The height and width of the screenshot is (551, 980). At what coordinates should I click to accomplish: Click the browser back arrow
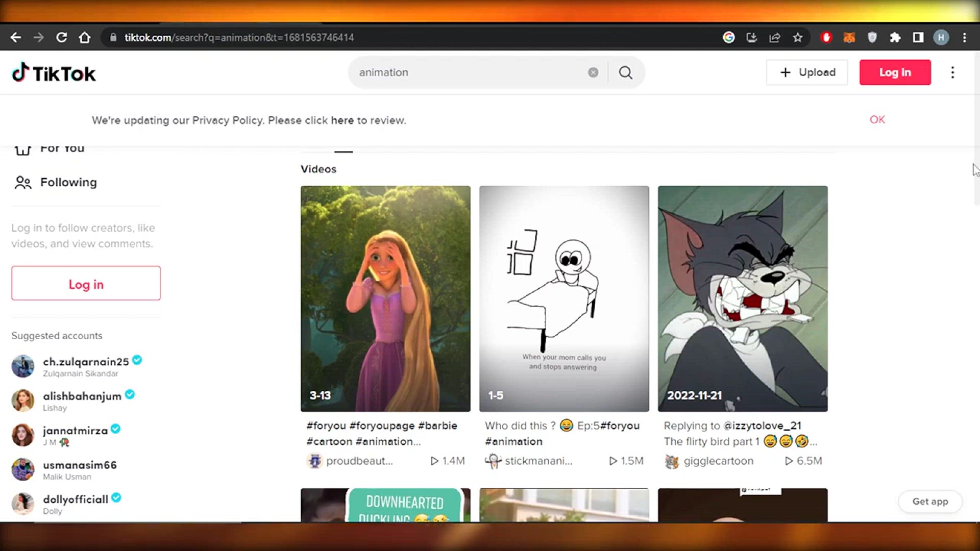pos(16,37)
